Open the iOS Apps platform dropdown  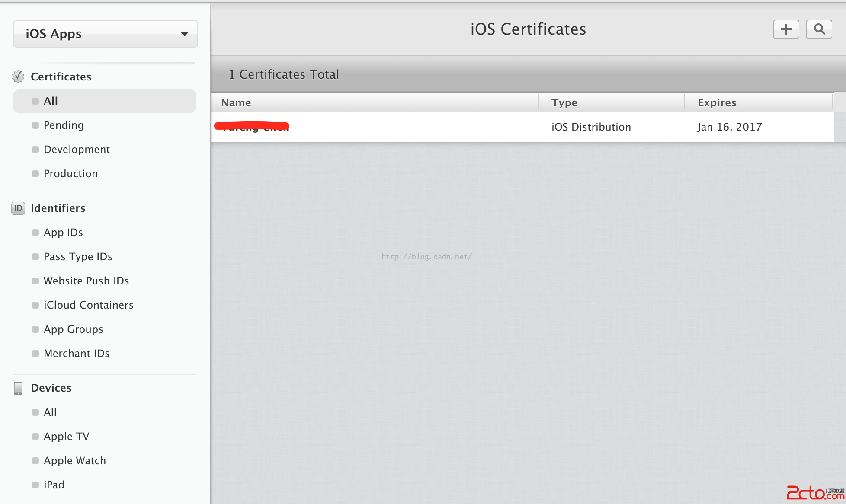coord(106,34)
